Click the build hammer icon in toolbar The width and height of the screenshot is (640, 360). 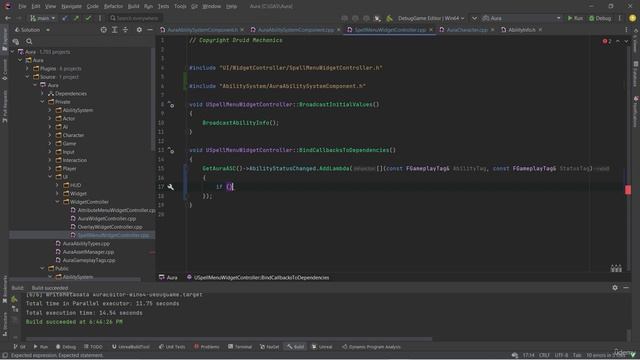(389, 18)
